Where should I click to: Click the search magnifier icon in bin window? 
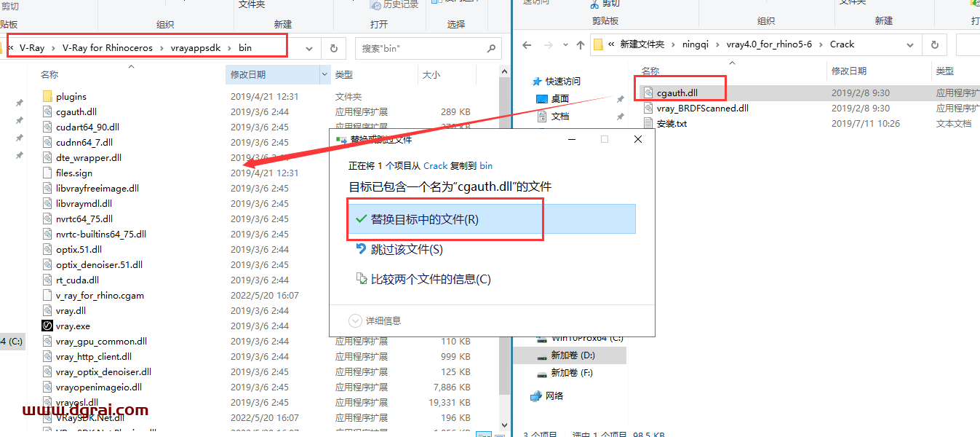[x=491, y=49]
